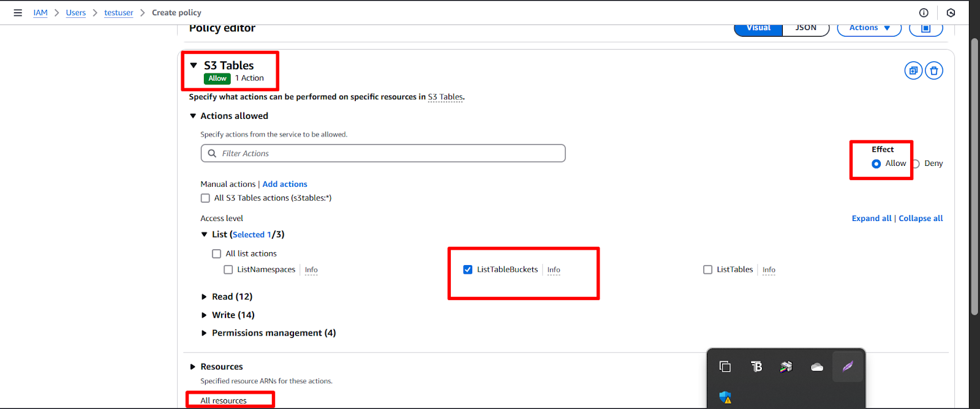
Task: Check All S3 Tables actions checkbox
Action: coord(205,198)
